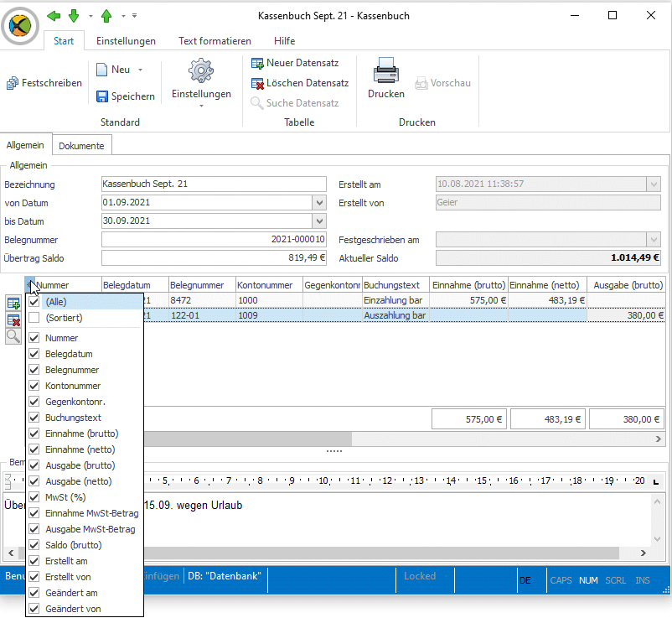Open the von Datum date dropdown

(319, 203)
